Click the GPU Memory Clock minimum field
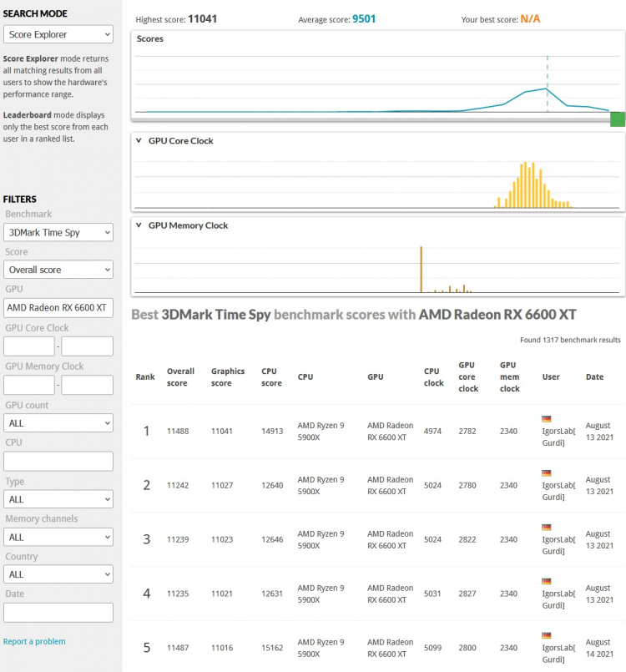The width and height of the screenshot is (626, 672). [29, 385]
